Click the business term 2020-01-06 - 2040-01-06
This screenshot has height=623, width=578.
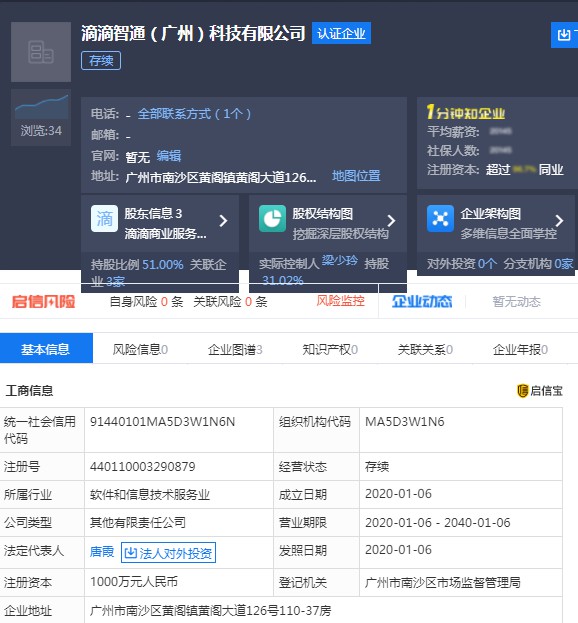[x=438, y=522]
